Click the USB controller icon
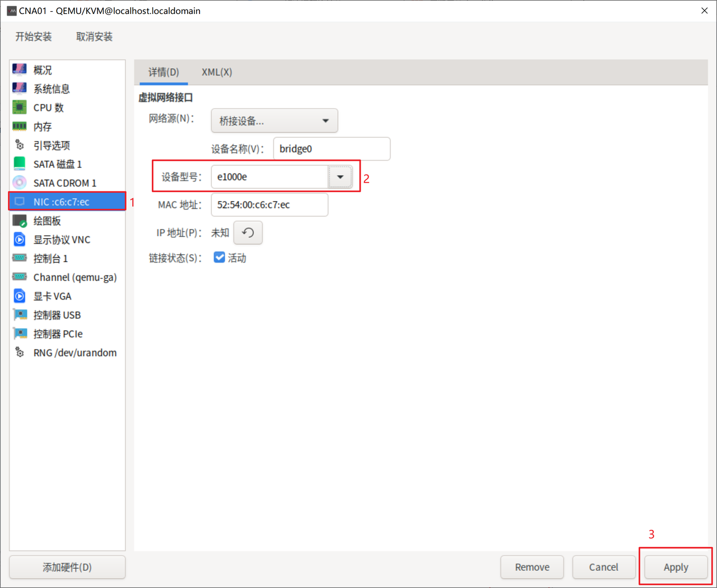The width and height of the screenshot is (717, 588). [x=20, y=315]
